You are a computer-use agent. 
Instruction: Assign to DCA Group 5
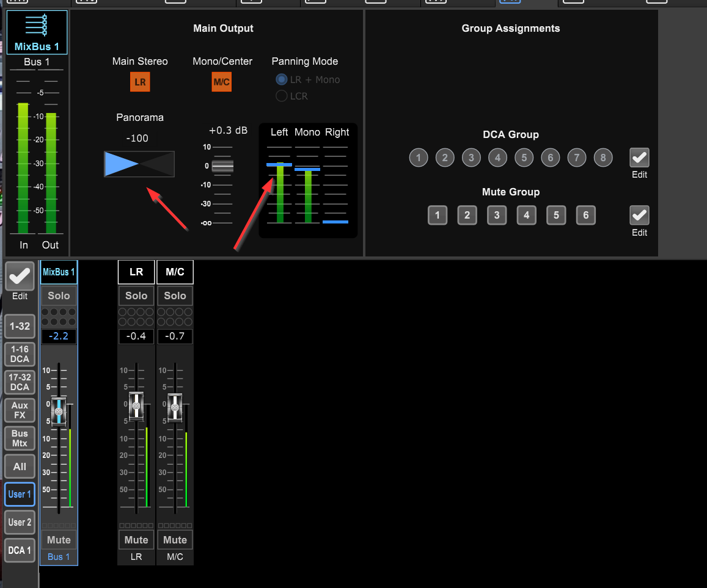point(524,158)
